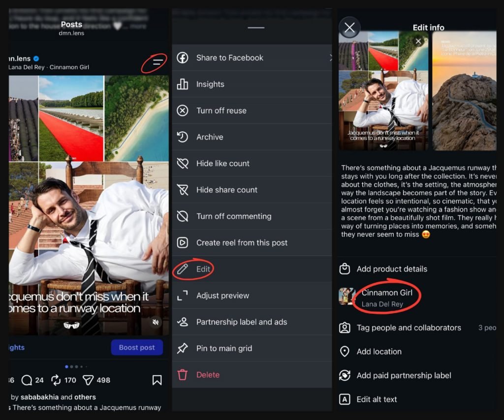504x420 pixels.
Task: Open the sababakhia profile link
Action: tap(39, 397)
